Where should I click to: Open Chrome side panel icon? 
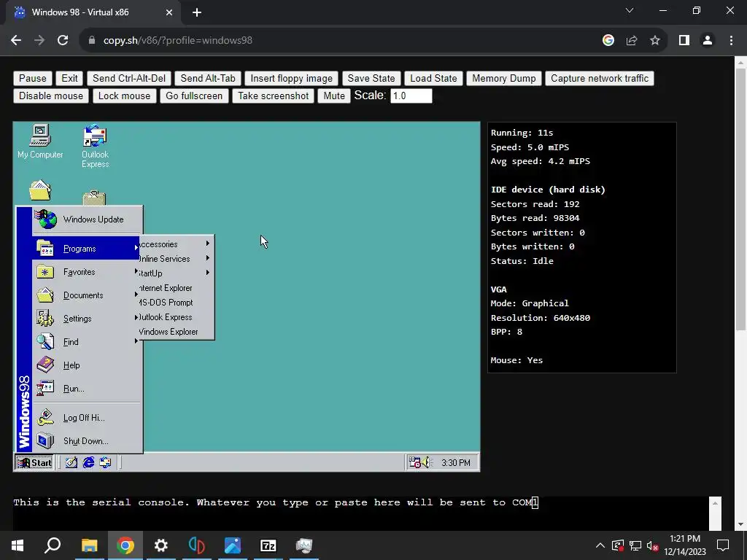coord(684,41)
